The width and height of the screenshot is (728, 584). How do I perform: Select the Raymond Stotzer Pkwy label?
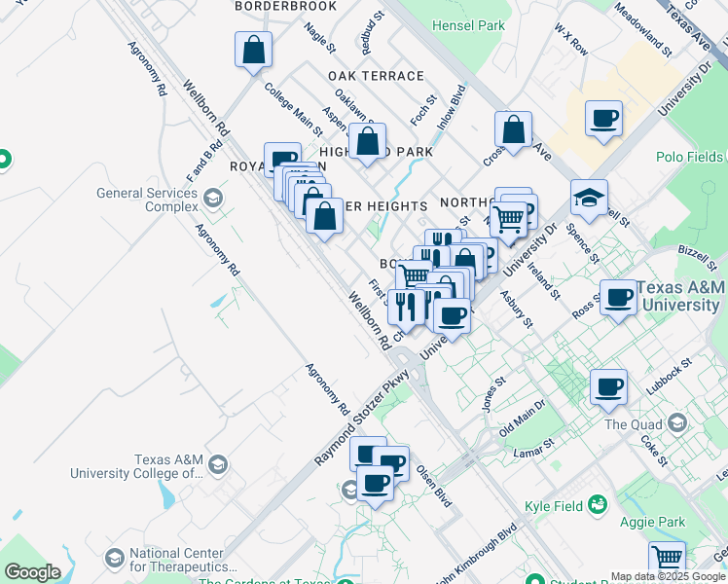(362, 417)
